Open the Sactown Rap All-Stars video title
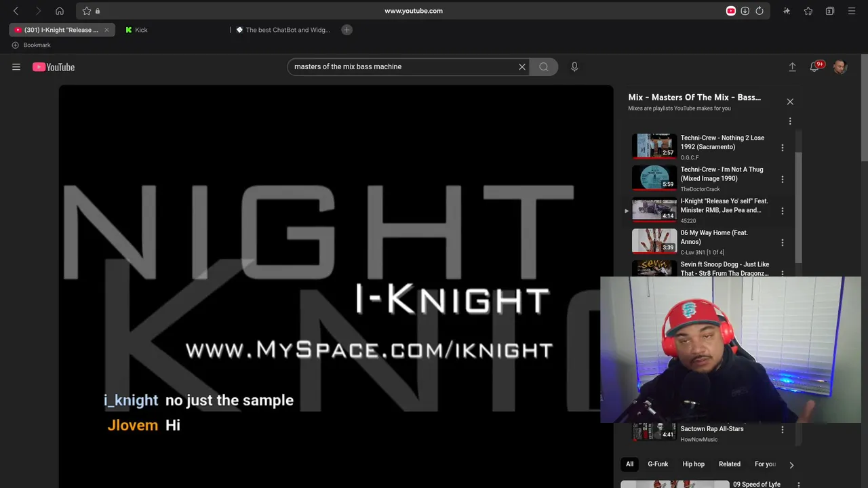The image size is (868, 488). (712, 429)
